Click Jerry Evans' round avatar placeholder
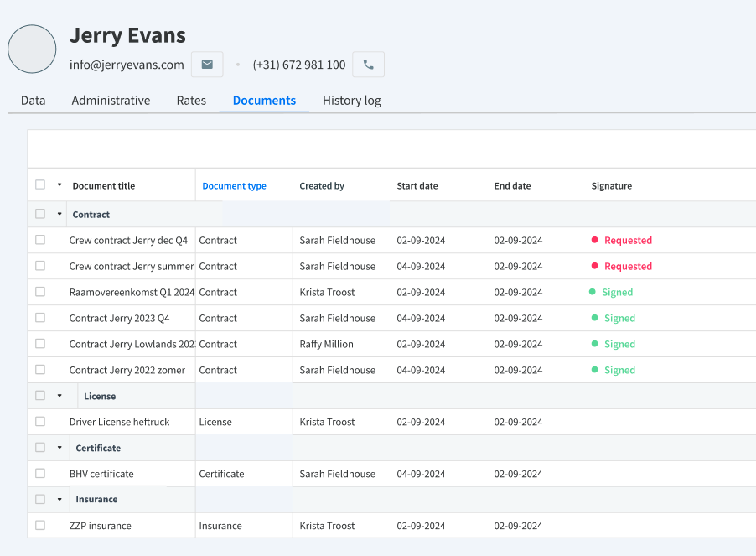Viewport: 756px width, 556px height. 32,49
